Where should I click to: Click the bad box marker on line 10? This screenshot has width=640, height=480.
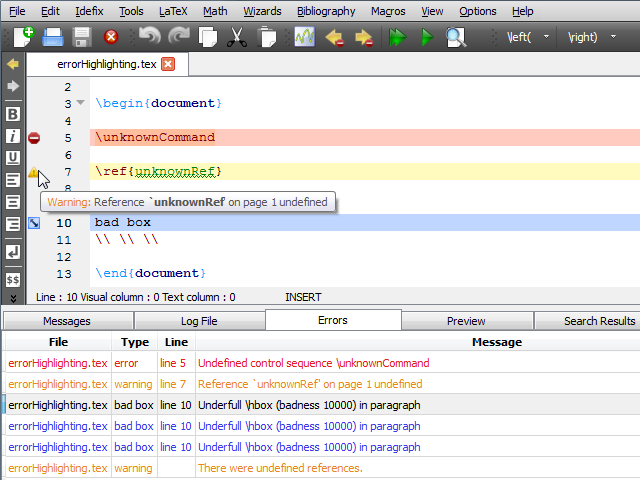click(34, 222)
